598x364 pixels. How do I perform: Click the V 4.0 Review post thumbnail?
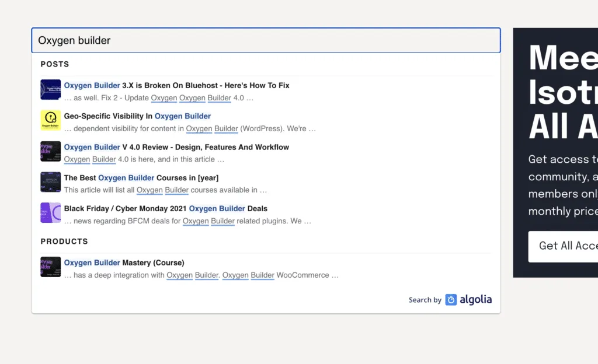point(51,151)
